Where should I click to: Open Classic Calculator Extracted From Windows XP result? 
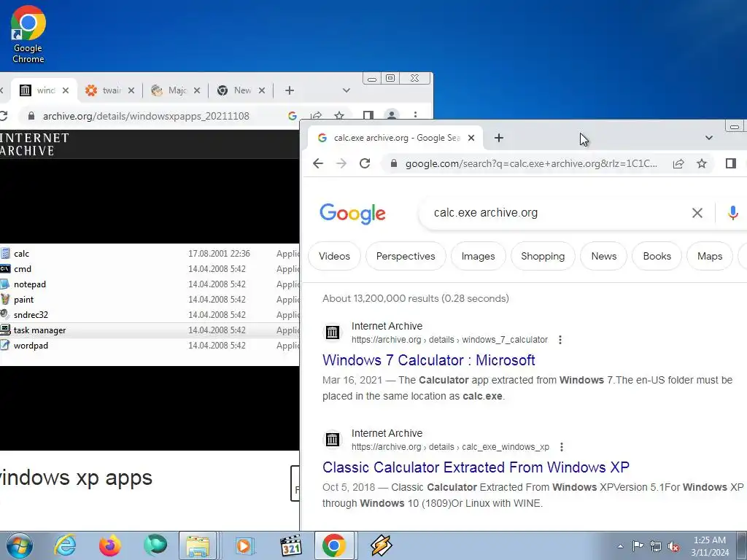(x=476, y=467)
